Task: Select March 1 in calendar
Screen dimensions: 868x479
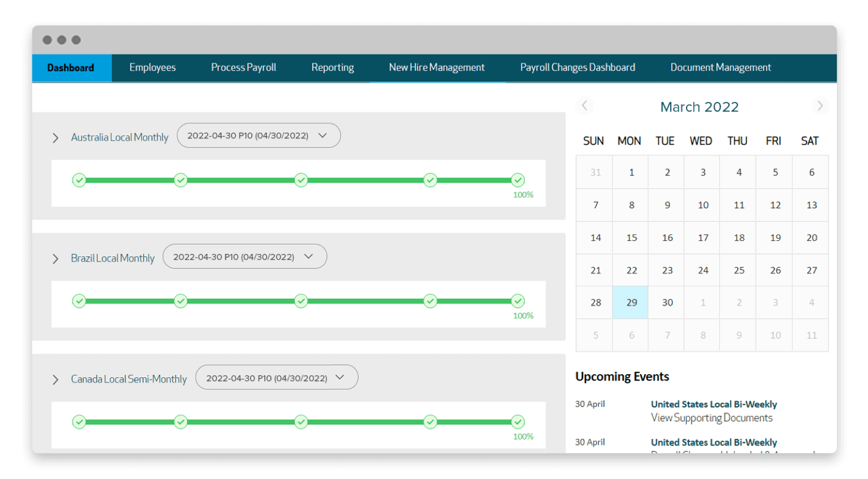Action: (x=631, y=172)
